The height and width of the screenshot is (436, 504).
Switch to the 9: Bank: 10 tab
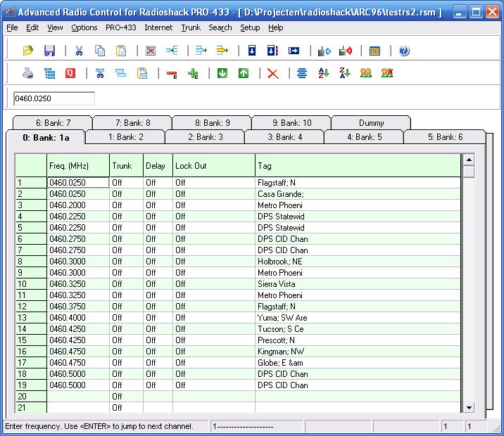pos(292,122)
